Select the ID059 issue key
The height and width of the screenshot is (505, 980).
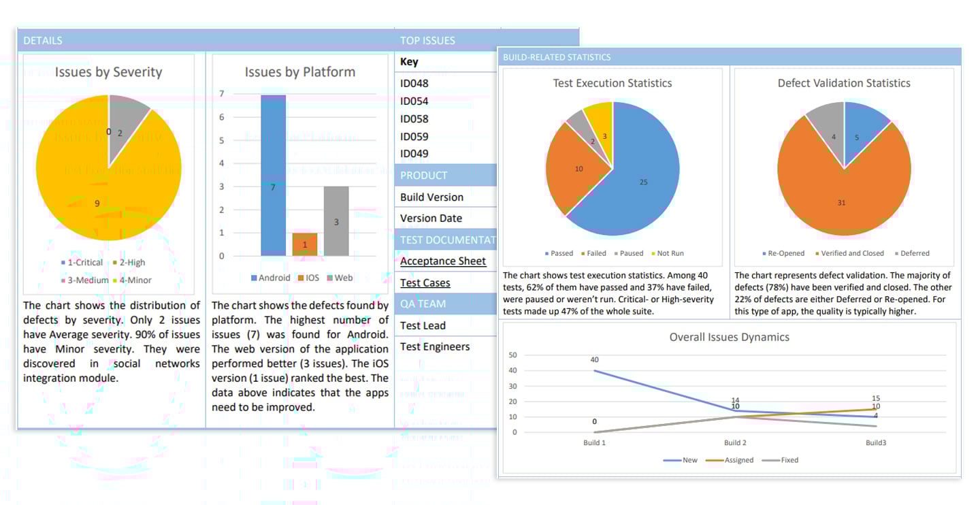coord(414,136)
